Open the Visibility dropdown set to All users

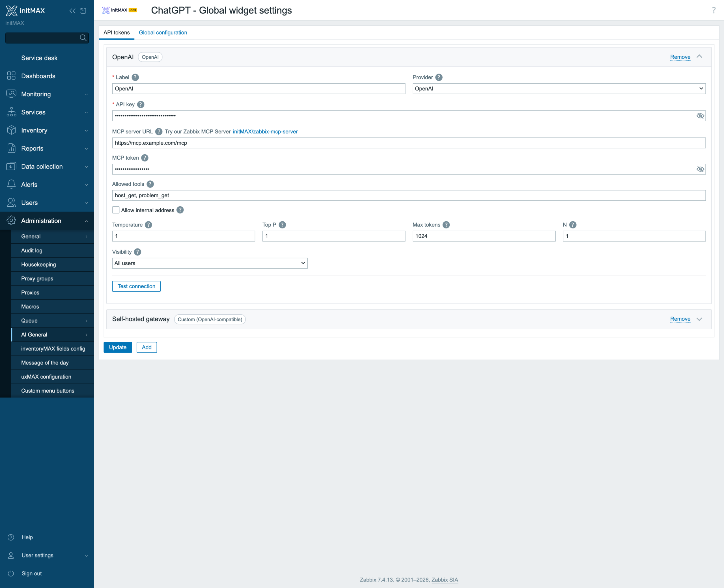pyautogui.click(x=210, y=263)
